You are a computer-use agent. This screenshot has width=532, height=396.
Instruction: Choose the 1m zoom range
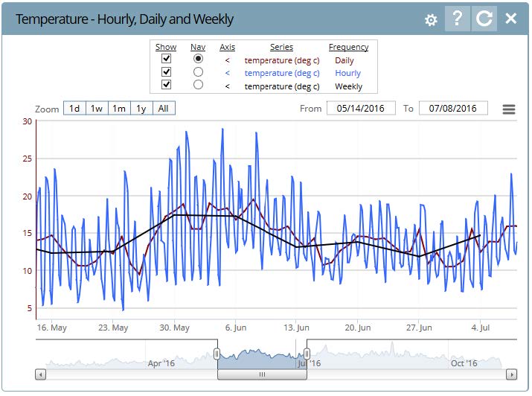point(118,109)
